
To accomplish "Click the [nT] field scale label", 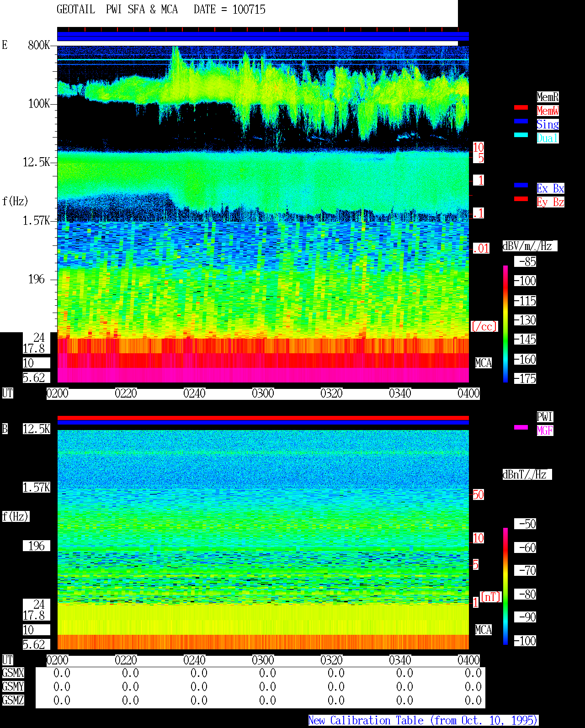I will 491,597.
